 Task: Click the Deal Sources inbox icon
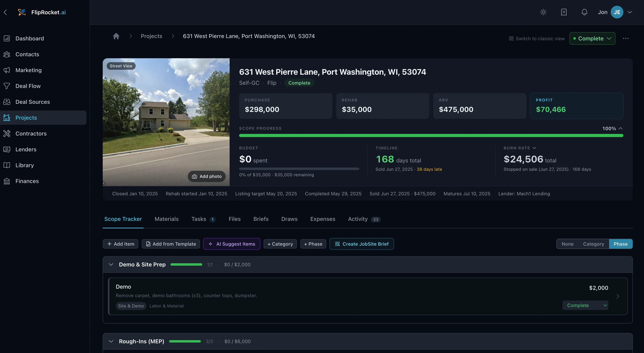point(7,102)
